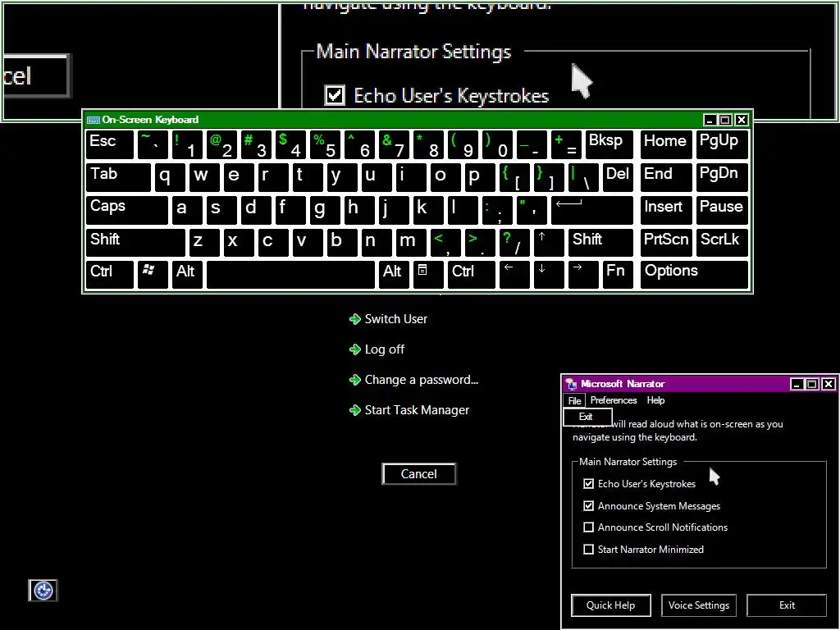Click the plus equals key
Image resolution: width=840 pixels, height=630 pixels.
(x=566, y=144)
